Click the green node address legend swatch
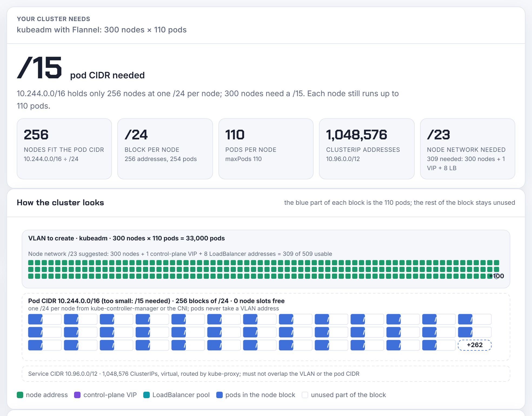 click(x=20, y=395)
